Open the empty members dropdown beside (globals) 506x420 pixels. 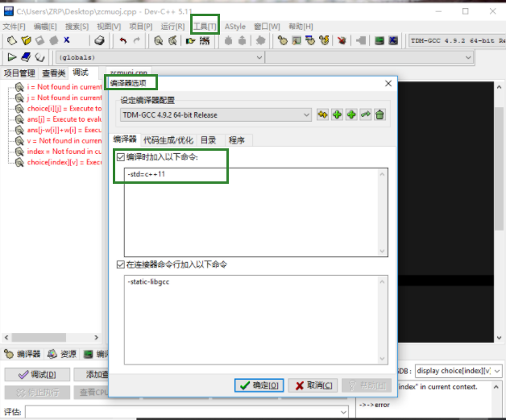(x=468, y=57)
